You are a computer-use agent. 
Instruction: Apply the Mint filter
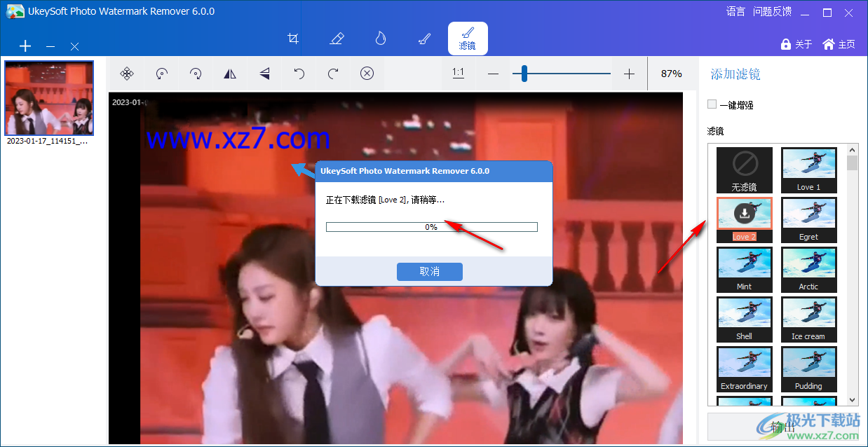click(745, 270)
